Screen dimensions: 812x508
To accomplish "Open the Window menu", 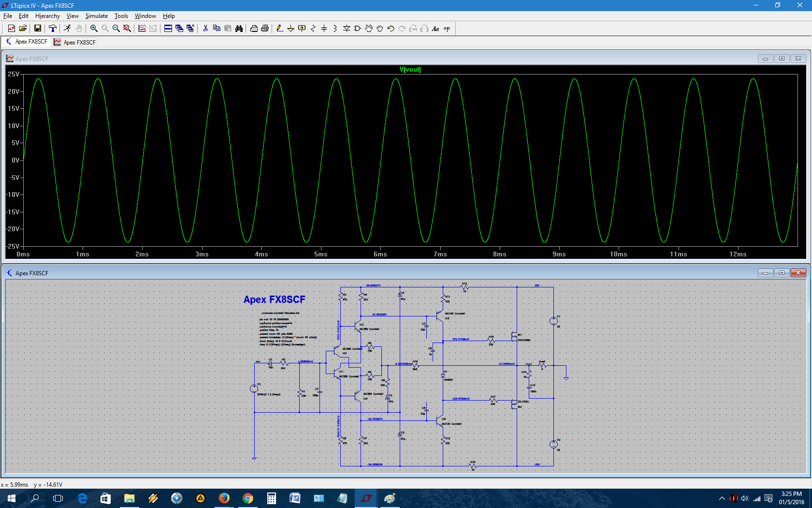I will [x=145, y=16].
